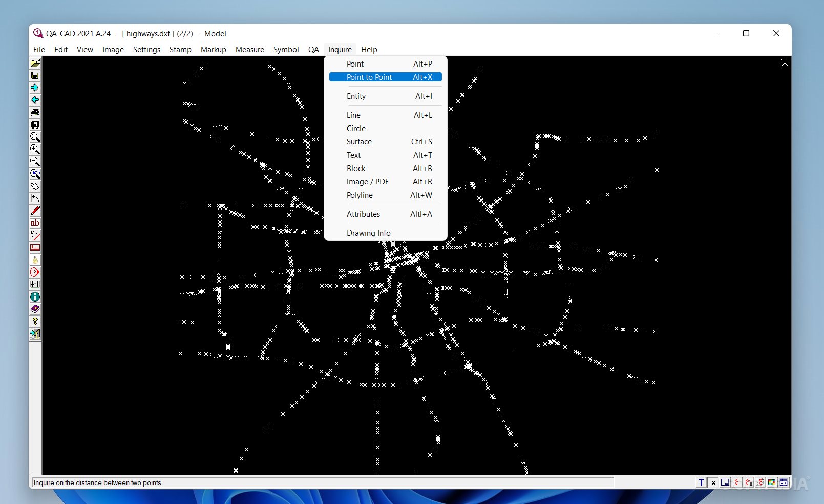Image resolution: width=824 pixels, height=504 pixels.
Task: Select the red pencil markup tool
Action: tap(35, 211)
